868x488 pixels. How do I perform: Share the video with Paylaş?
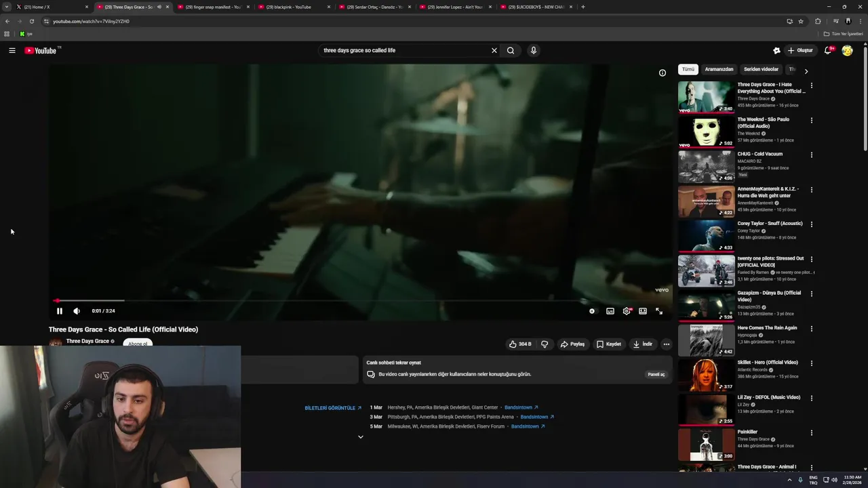[572, 344]
